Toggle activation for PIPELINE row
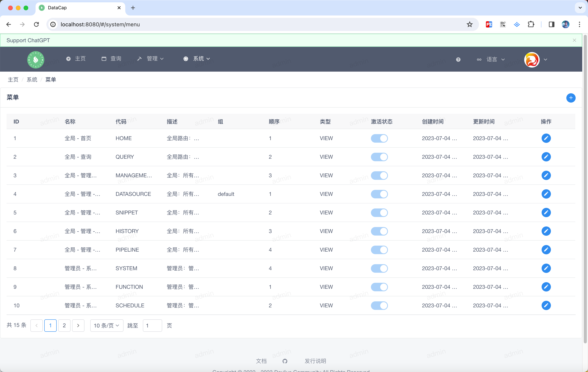The image size is (588, 372). (x=379, y=250)
